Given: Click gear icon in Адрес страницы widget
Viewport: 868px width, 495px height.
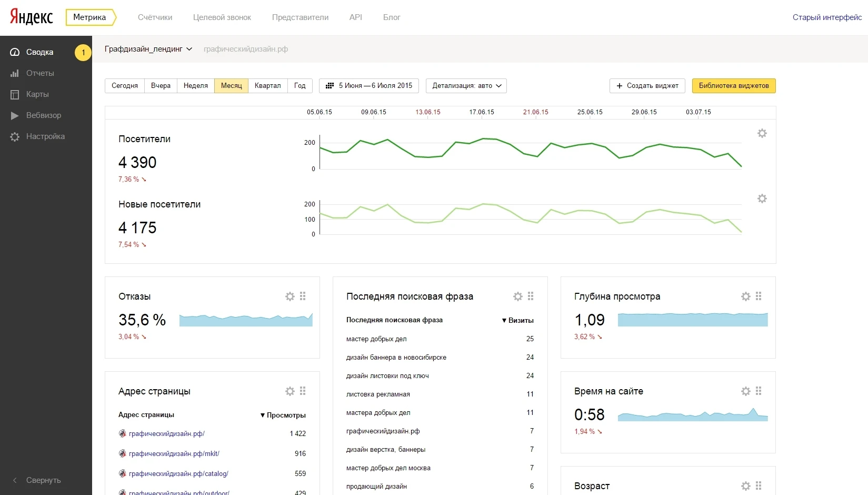Looking at the screenshot, I should coord(290,391).
